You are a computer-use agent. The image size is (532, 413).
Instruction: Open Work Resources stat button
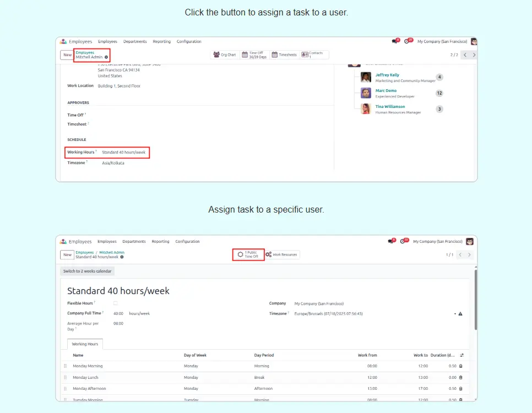[281, 255]
